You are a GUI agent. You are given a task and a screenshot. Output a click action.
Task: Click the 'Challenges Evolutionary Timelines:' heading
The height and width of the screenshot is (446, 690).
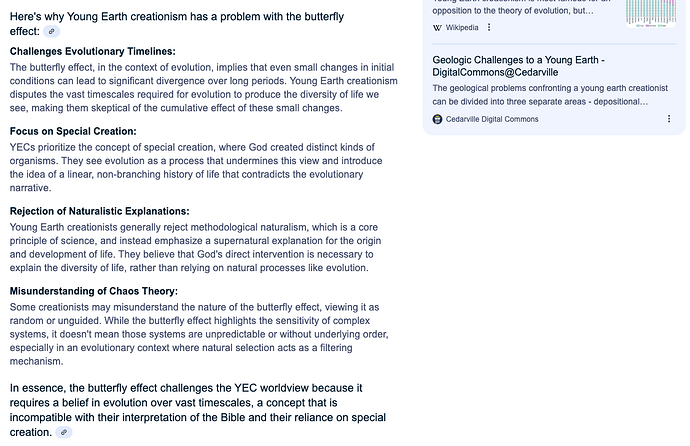[x=93, y=51]
